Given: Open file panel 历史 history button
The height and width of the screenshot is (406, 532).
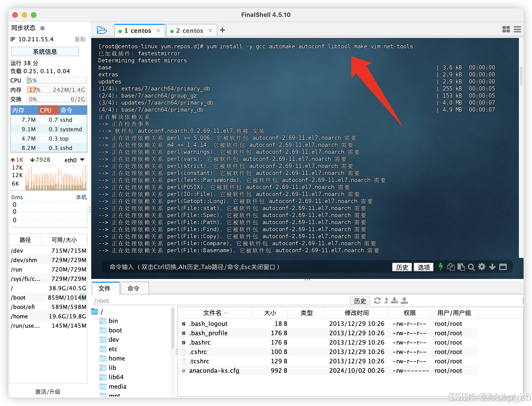Looking at the screenshot, I should coord(360,301).
